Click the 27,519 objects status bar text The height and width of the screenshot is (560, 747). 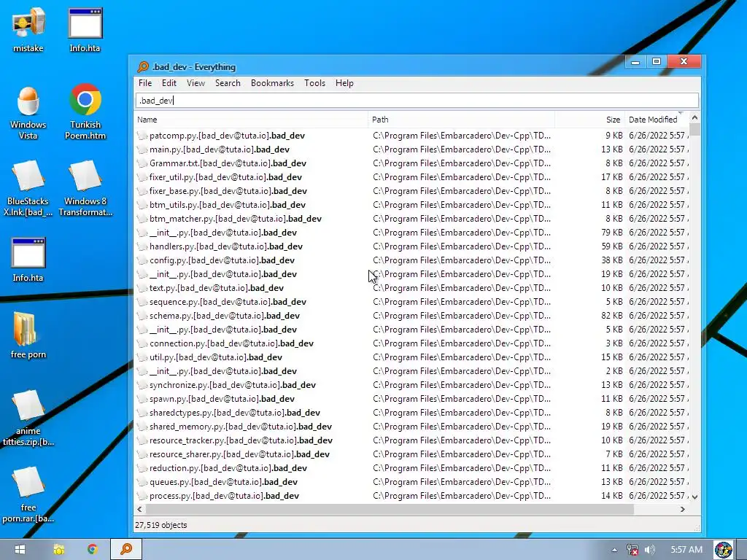[161, 525]
